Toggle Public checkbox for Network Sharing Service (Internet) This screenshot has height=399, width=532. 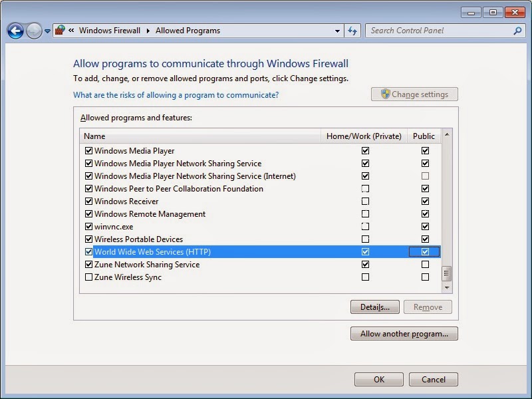point(425,176)
